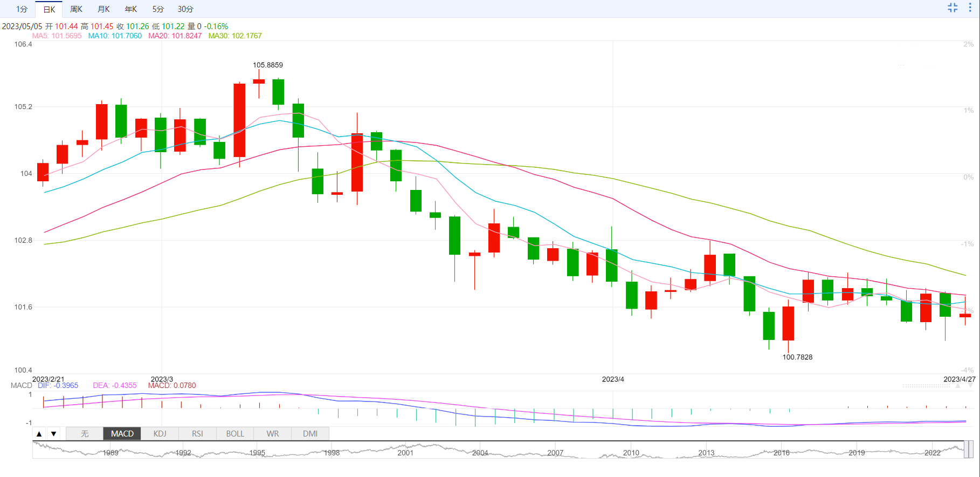The height and width of the screenshot is (477, 980).
Task: Click the -0.16% change value
Action: click(x=216, y=26)
